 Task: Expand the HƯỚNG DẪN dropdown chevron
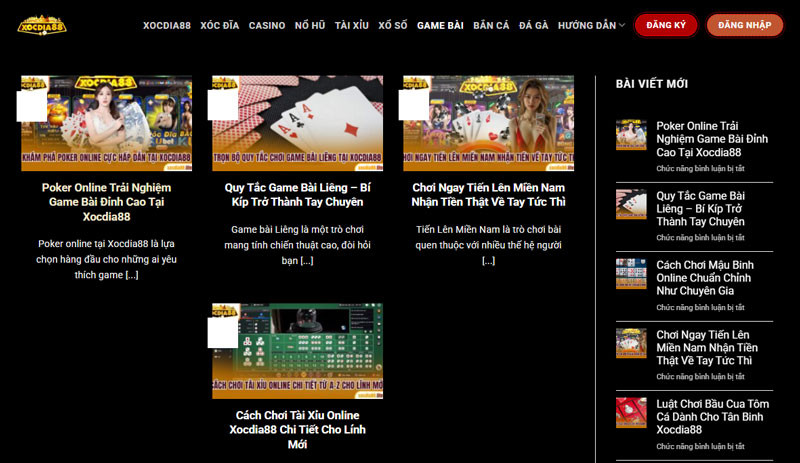click(621, 26)
